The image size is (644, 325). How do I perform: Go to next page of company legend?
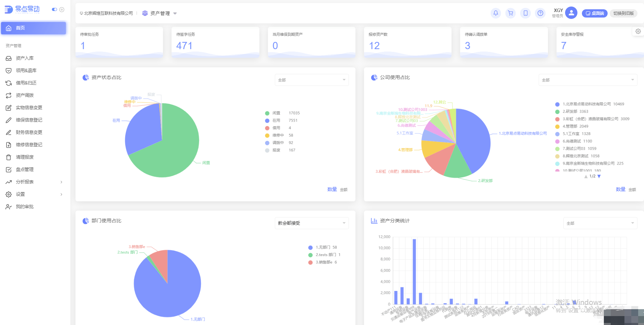pos(599,176)
